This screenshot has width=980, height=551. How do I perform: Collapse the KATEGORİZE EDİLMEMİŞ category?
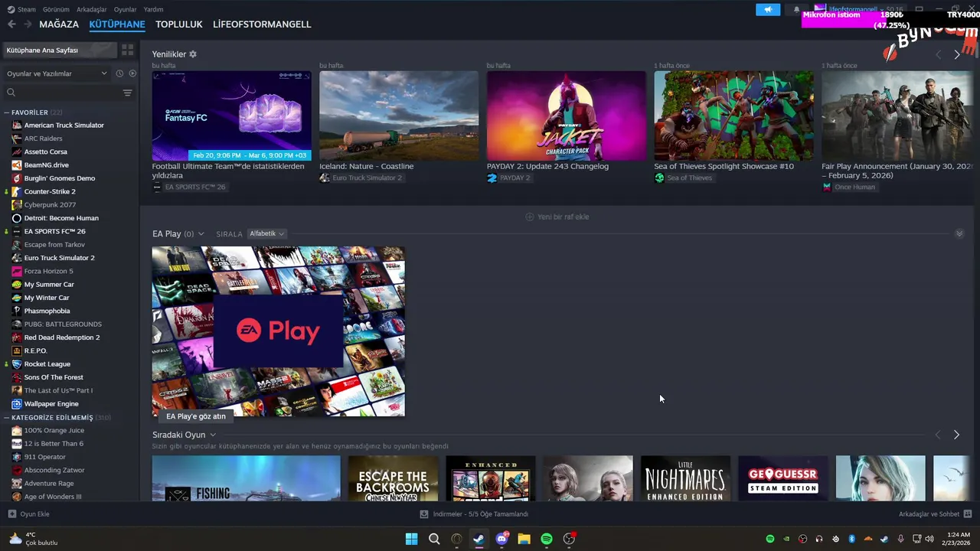tap(6, 418)
